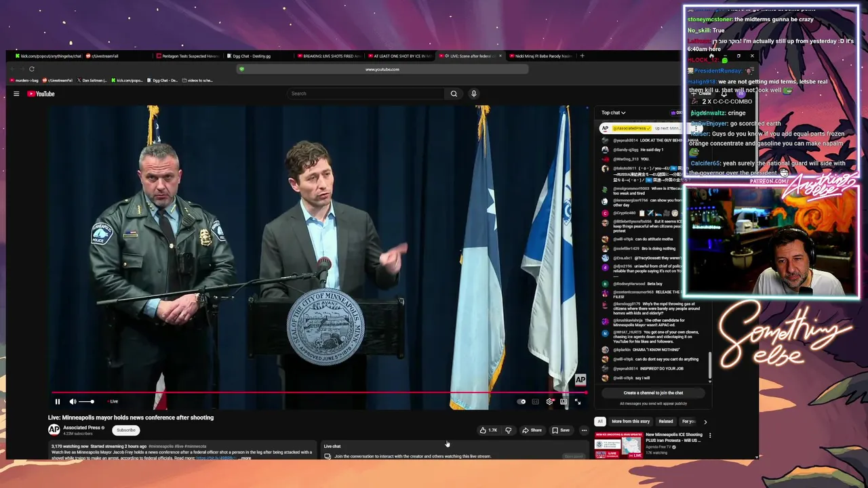Open menu for New Minneapolis ICE Shooting video
Image resolution: width=868 pixels, height=488 pixels.
click(710, 435)
